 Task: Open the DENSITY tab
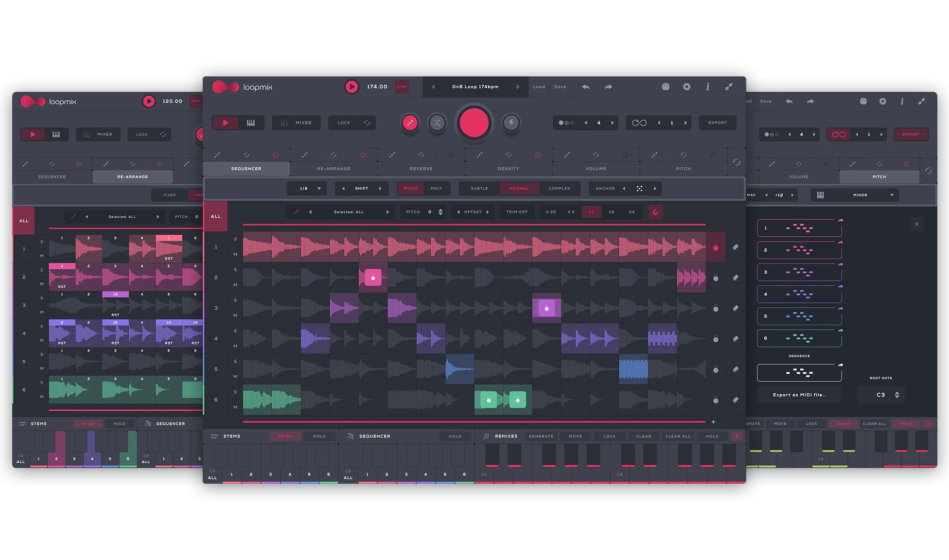click(508, 169)
